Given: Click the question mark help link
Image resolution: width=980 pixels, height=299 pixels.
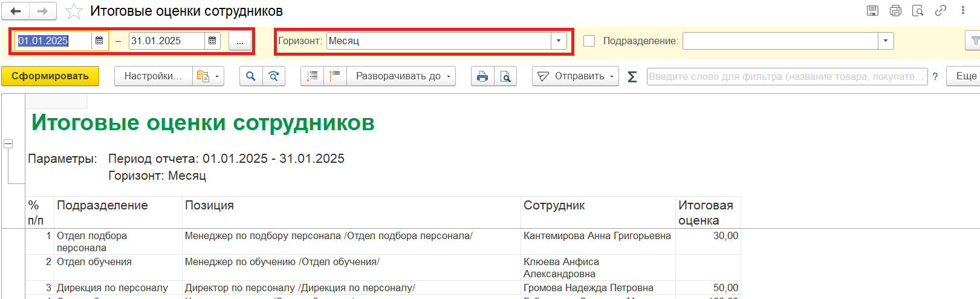Looking at the screenshot, I should (x=935, y=76).
